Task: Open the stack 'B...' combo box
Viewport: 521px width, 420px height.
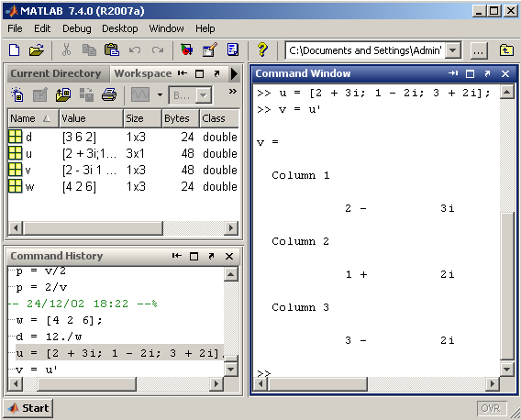Action: point(190,95)
